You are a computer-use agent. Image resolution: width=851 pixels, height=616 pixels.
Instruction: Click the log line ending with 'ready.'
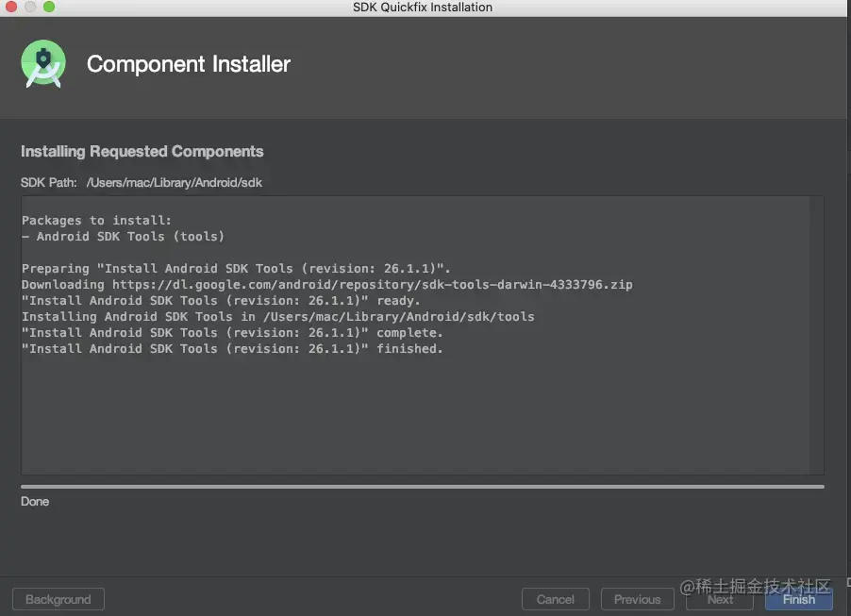pos(221,301)
